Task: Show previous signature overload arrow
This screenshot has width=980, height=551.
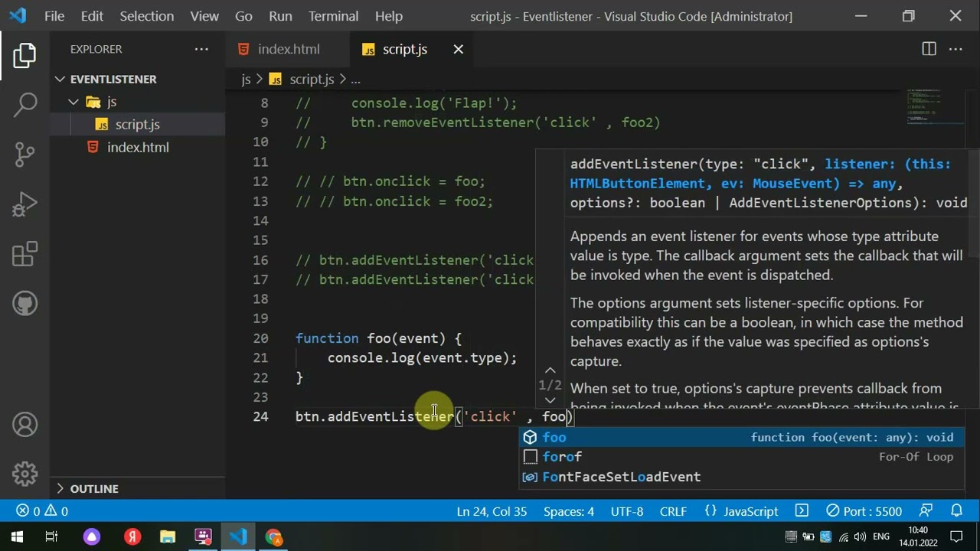Action: [550, 371]
